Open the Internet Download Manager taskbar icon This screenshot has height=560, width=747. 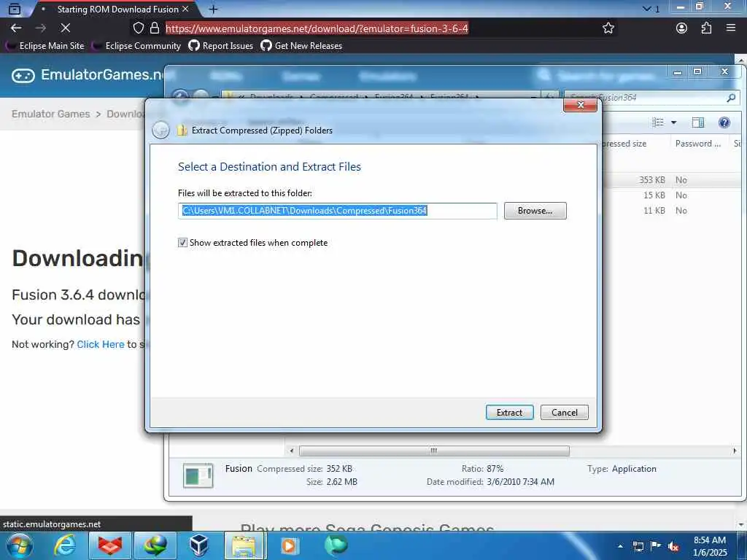tap(155, 545)
